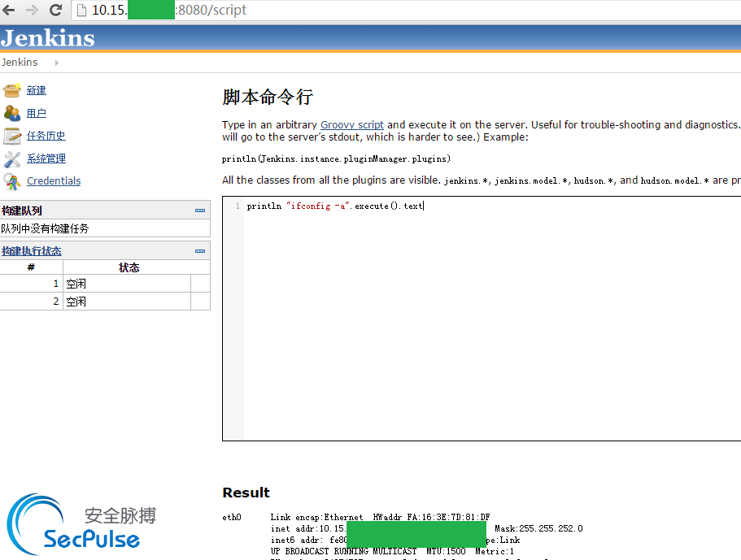This screenshot has width=741, height=560.
Task: Focus the browser address bar
Action: (407, 10)
